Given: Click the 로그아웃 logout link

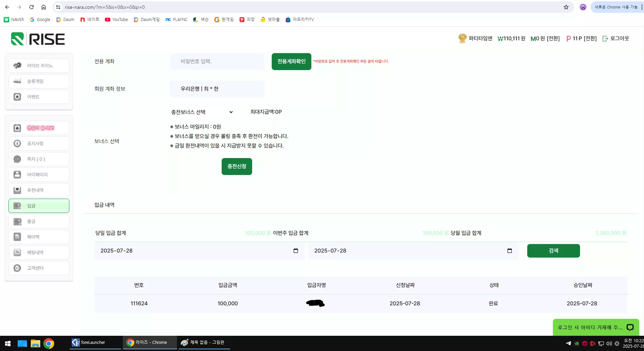Looking at the screenshot, I should pos(616,39).
